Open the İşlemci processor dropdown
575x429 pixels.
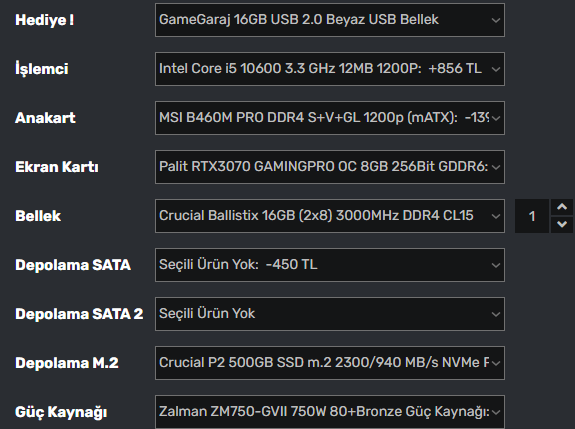click(330, 69)
